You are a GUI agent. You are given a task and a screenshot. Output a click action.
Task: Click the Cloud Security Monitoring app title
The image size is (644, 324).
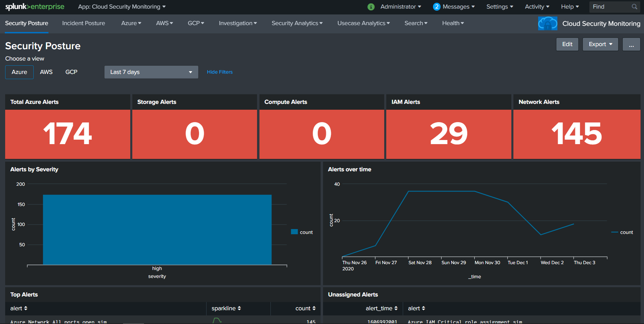point(601,23)
